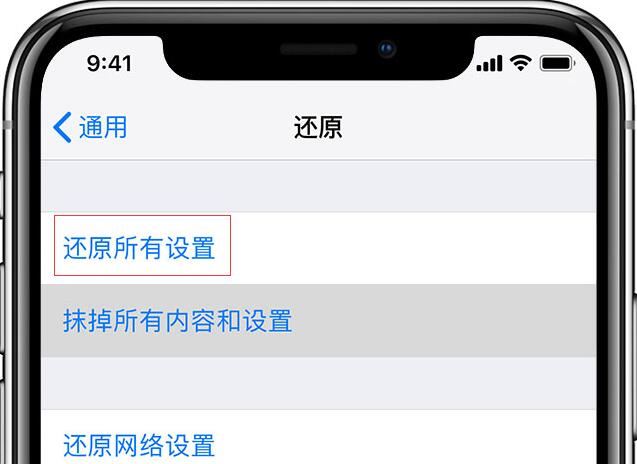Image resolution: width=637 pixels, height=464 pixels.
Task: Click highlighted gray area right of 抹掉所有内容和设置
Action: coord(443,321)
